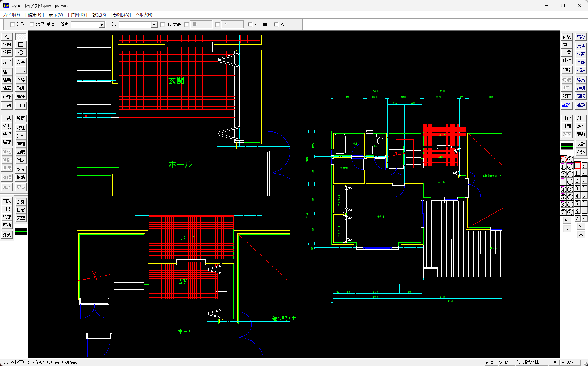Select circled layer group 8
Viewport: 588px width, 366px height.
[570, 159]
